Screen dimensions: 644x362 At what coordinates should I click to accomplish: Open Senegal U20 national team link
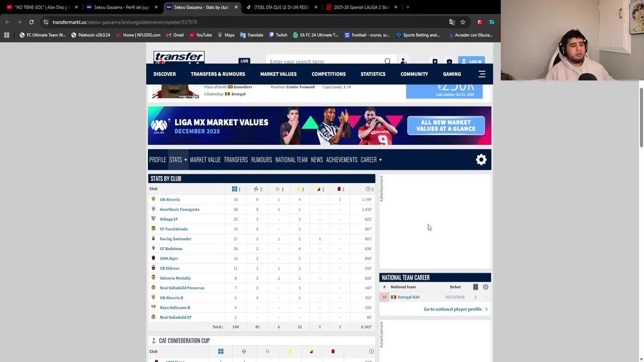[x=409, y=297]
